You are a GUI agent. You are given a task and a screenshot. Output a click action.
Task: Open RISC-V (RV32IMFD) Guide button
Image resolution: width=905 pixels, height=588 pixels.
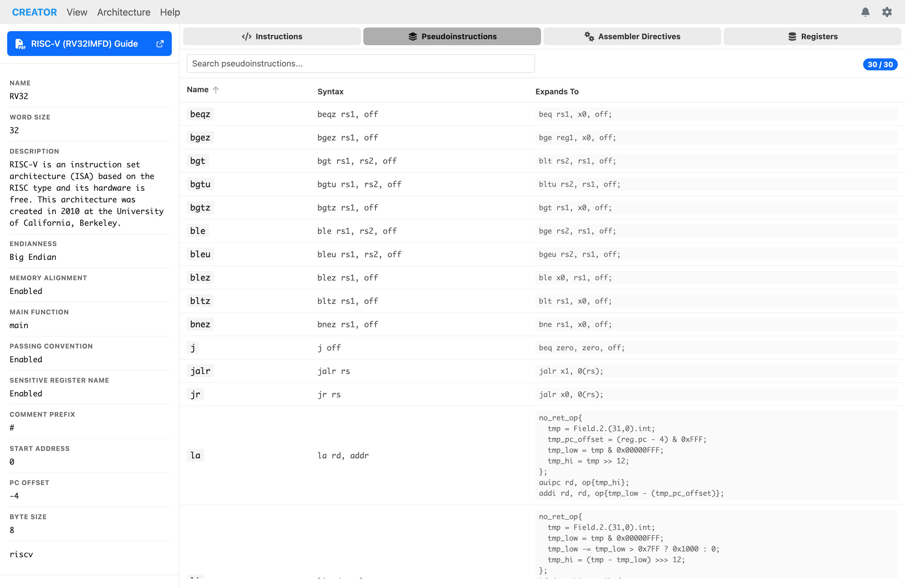[x=84, y=44]
